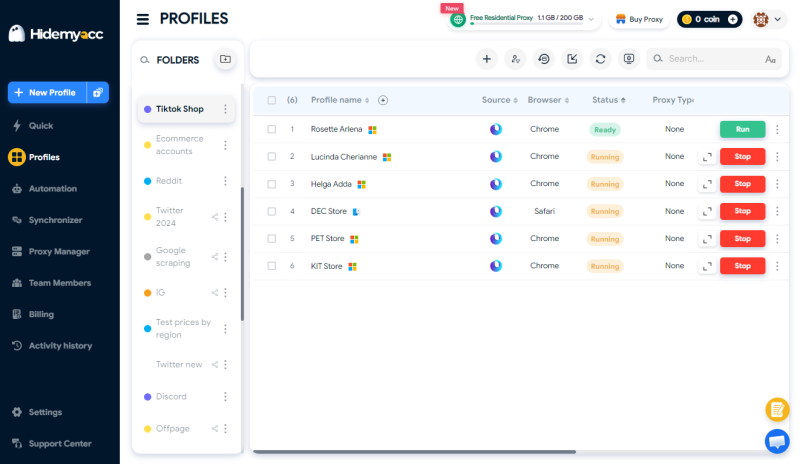Open Proxy Manager section

tap(59, 252)
